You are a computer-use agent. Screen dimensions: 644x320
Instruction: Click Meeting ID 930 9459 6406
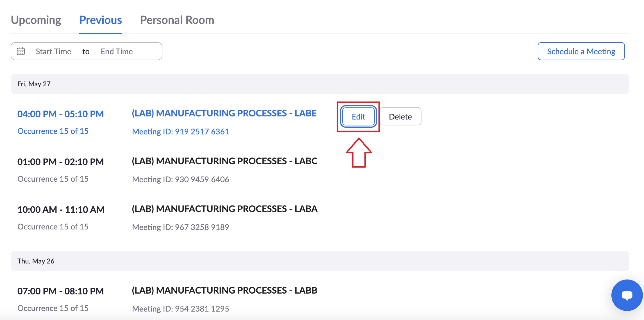pos(180,179)
